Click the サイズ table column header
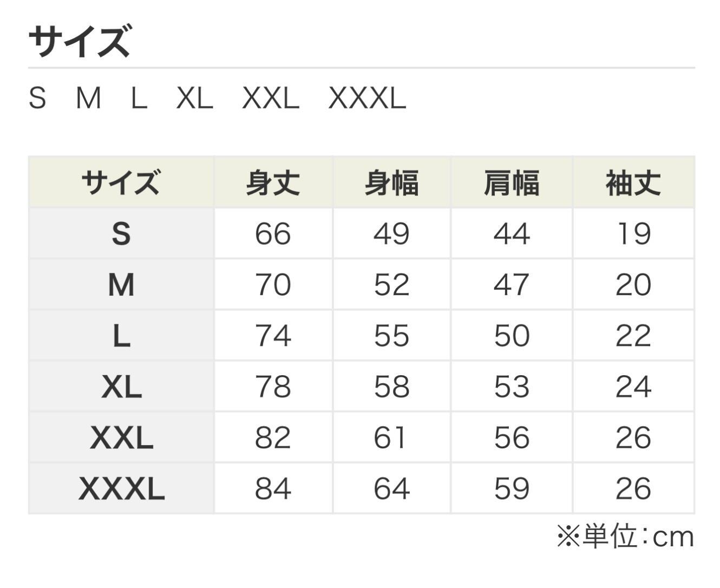This screenshot has height=588, width=720. pos(121,182)
